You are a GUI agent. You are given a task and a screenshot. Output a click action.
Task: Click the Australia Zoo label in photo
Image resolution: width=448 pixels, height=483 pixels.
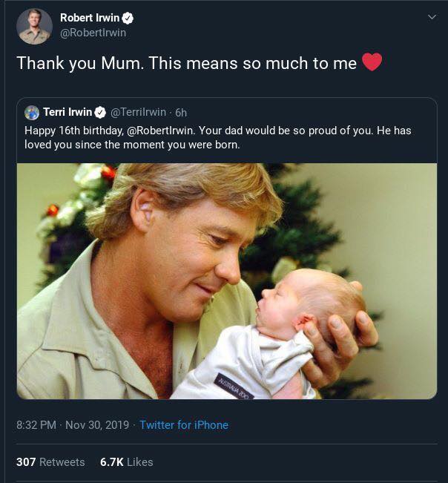234,387
